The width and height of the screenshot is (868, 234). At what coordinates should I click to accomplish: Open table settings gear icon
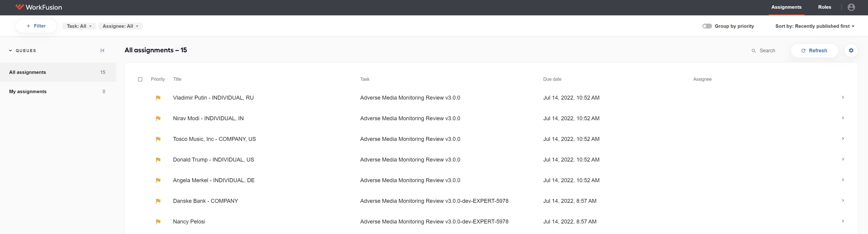[x=851, y=50]
